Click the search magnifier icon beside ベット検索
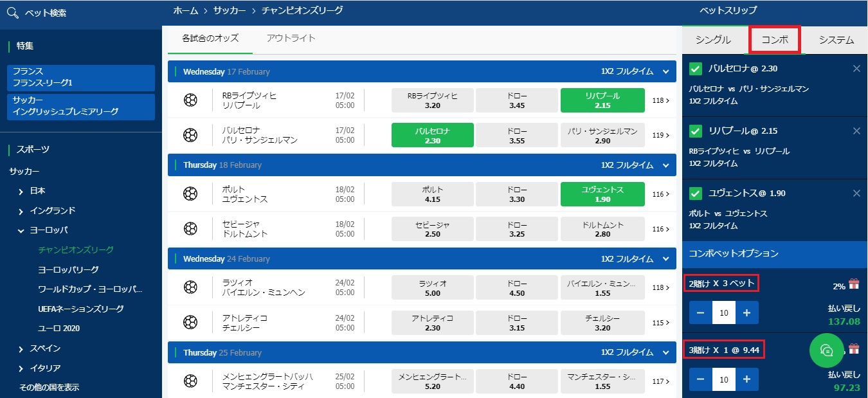 (12, 13)
